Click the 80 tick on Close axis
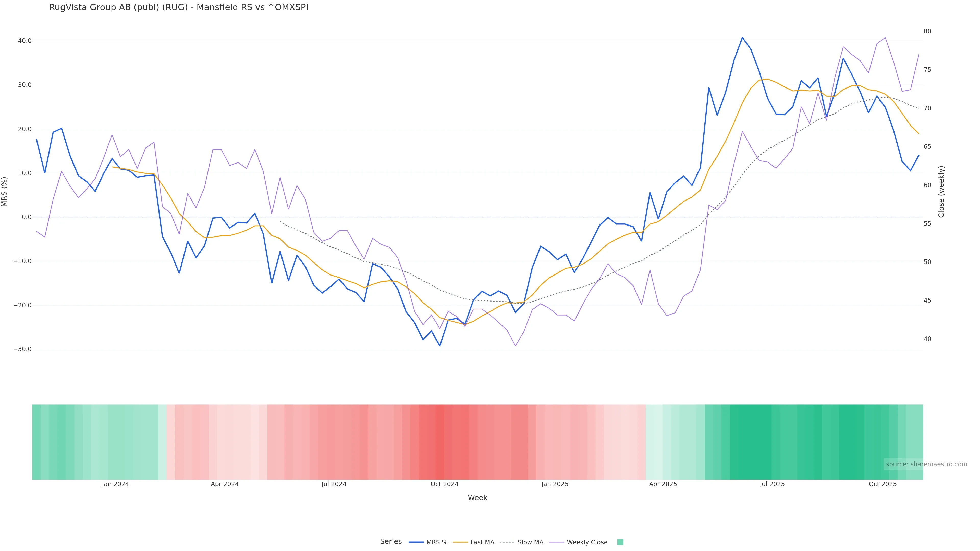Viewport: 980px width, 551px height. coord(927,32)
